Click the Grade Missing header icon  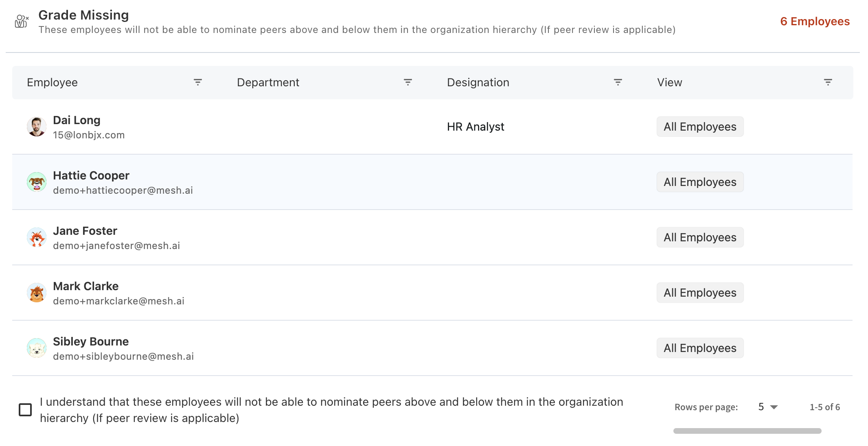tap(22, 21)
